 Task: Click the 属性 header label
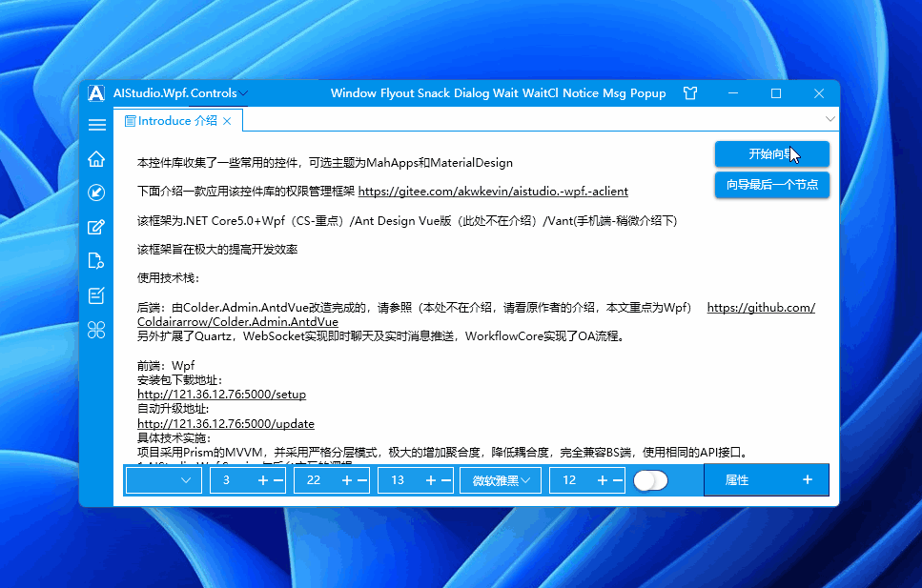[x=737, y=480]
